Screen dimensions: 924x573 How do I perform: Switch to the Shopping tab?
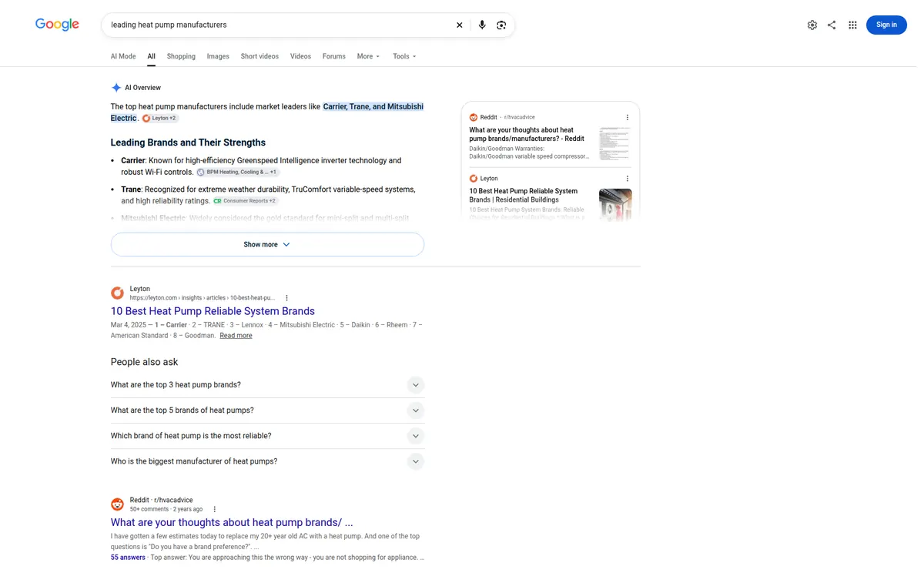tap(181, 56)
